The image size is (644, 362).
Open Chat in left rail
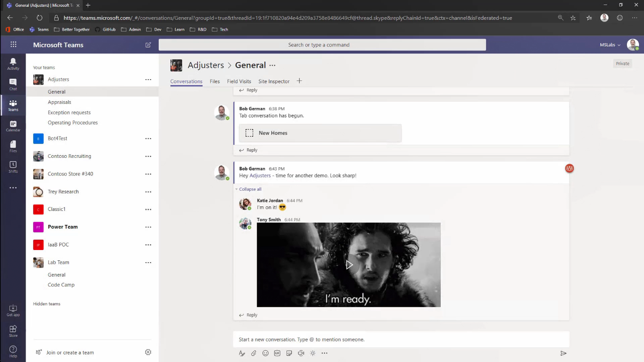point(13,84)
